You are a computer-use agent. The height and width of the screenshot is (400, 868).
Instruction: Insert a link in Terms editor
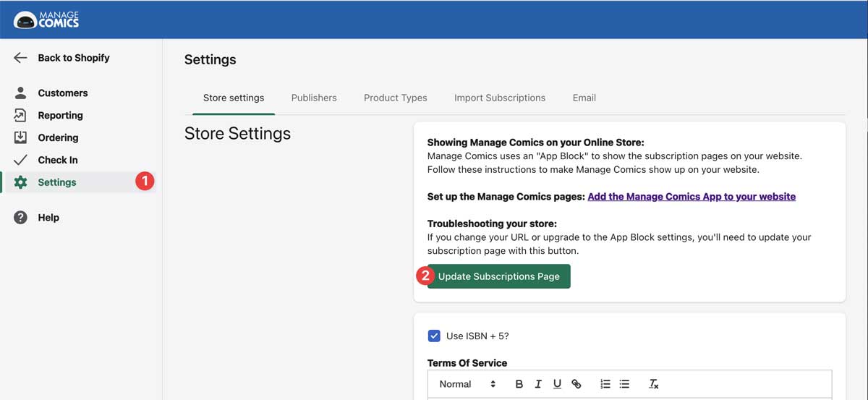click(576, 384)
